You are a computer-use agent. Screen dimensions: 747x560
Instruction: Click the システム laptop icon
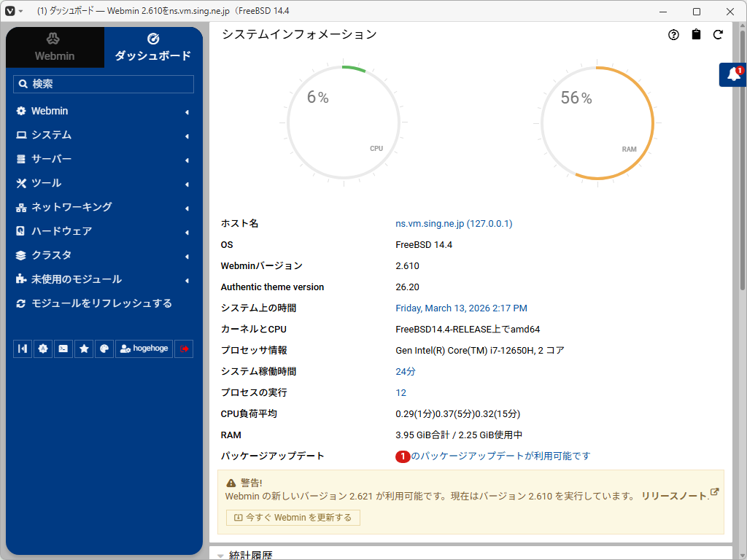pos(21,135)
